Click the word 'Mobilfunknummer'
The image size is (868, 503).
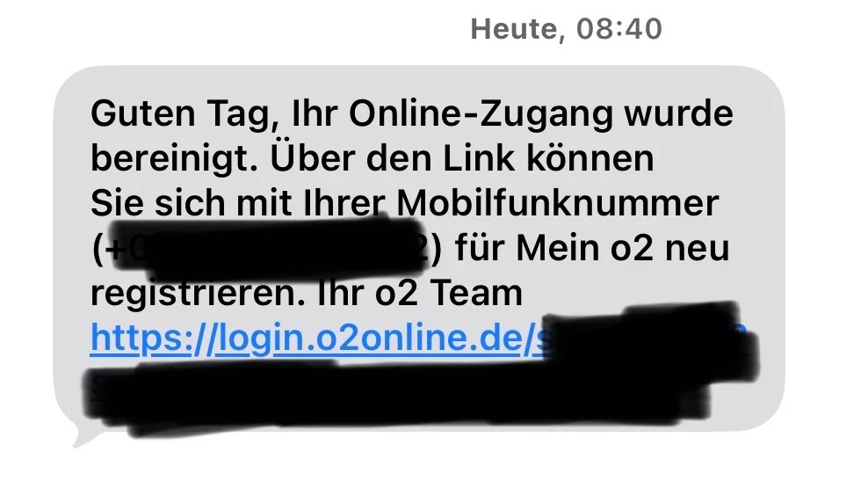558,203
